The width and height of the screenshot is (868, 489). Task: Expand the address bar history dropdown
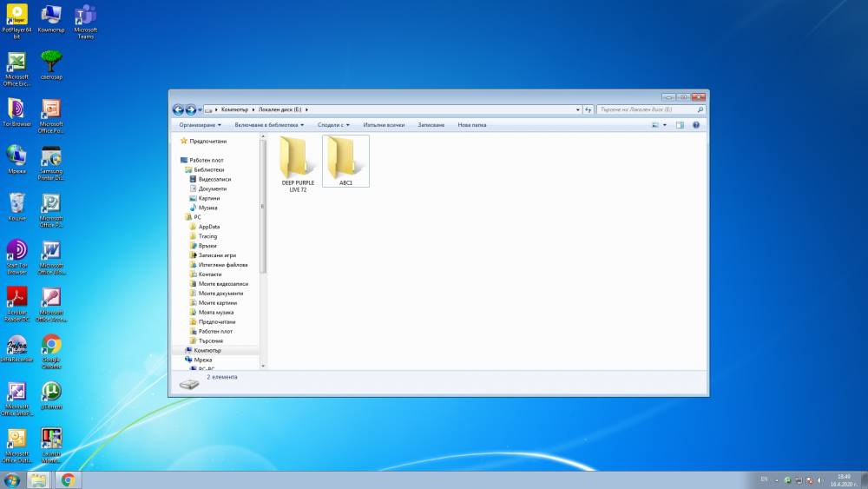(x=578, y=109)
